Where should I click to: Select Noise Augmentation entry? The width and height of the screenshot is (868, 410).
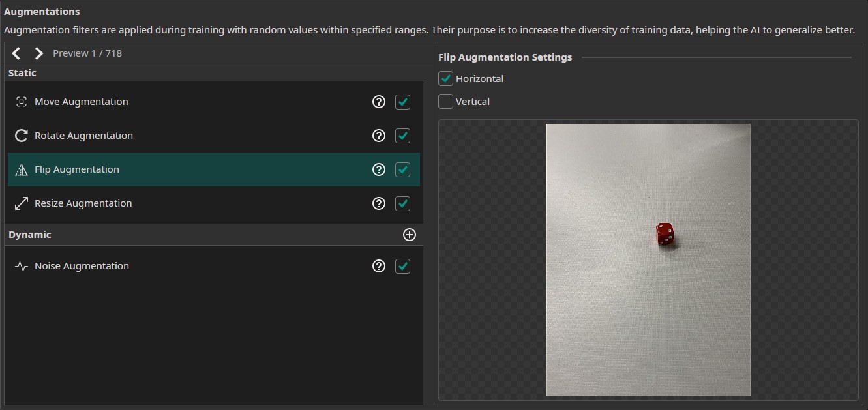pos(196,266)
